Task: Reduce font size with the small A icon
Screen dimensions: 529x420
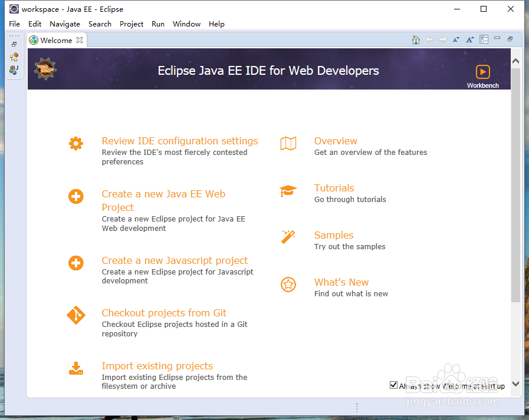Action: pyautogui.click(x=456, y=40)
